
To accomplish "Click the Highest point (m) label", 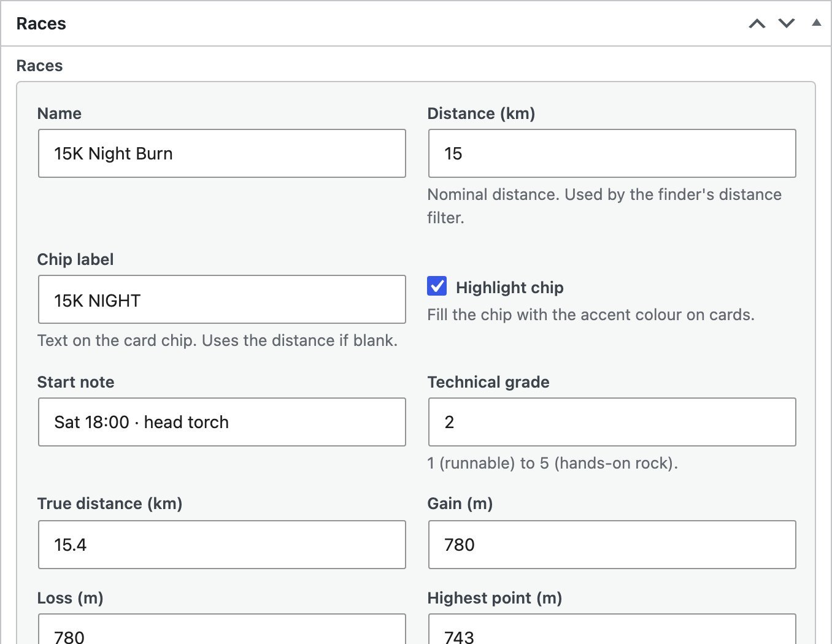I will click(495, 598).
